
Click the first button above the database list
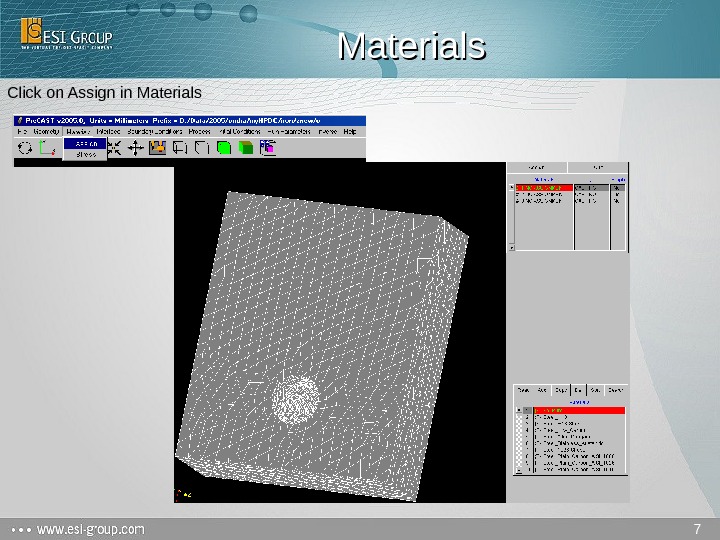524,390
